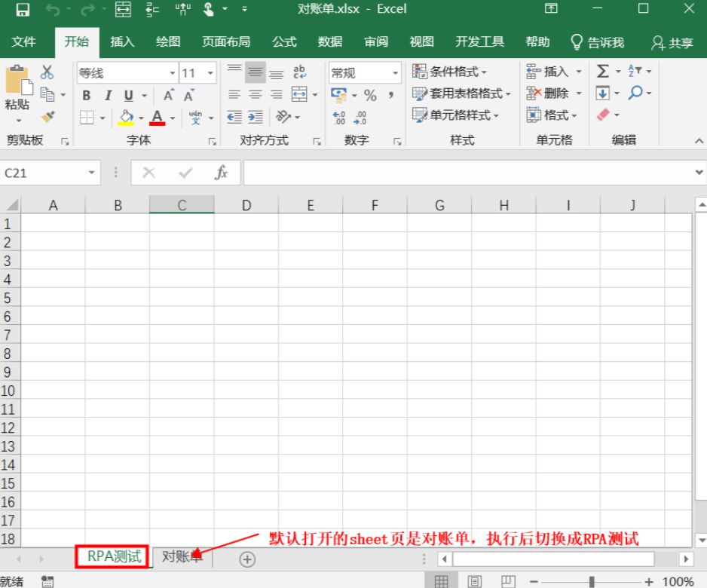The width and height of the screenshot is (707, 588).
Task: Click the Touch/Mouse mode icon
Action: [x=208, y=9]
